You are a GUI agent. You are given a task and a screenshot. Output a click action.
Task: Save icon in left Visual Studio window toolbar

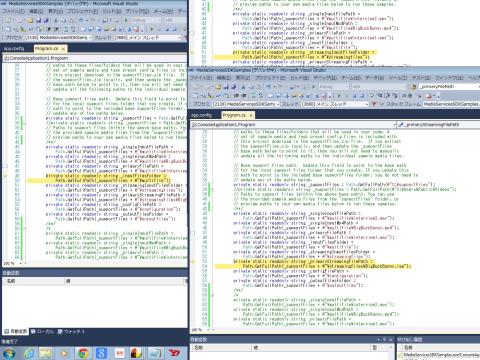pyautogui.click(x=38, y=20)
